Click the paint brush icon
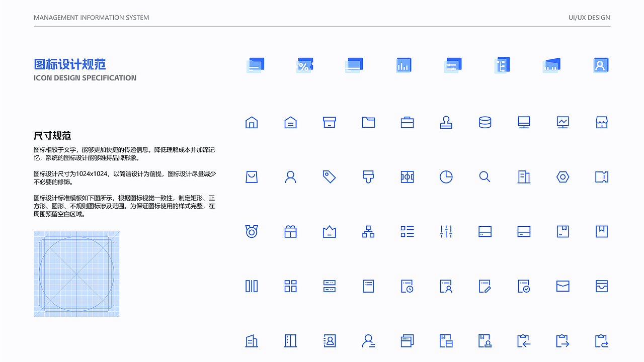The width and height of the screenshot is (644, 362). tap(368, 177)
